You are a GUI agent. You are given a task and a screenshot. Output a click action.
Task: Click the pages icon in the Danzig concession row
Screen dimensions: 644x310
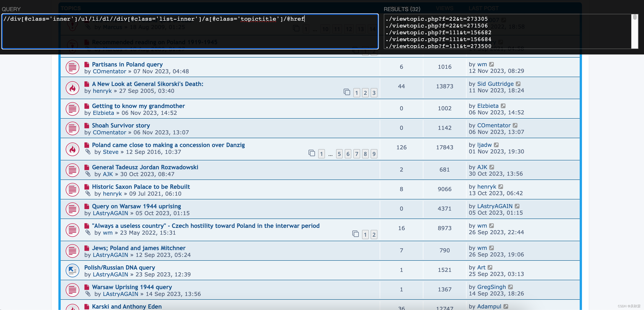[312, 153]
